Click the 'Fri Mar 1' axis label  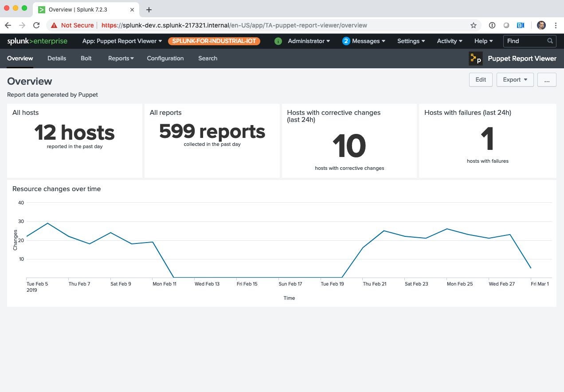[x=540, y=284]
